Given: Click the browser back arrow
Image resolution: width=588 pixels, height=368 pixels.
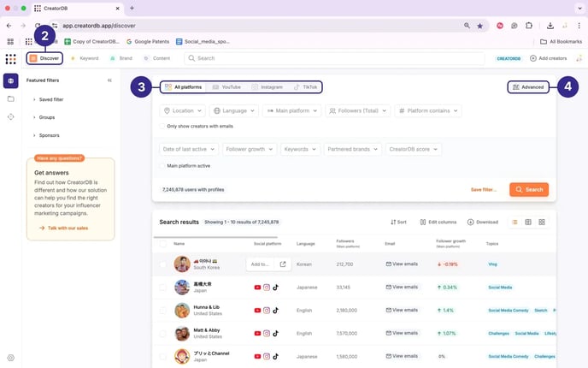Looking at the screenshot, I should coord(9,26).
